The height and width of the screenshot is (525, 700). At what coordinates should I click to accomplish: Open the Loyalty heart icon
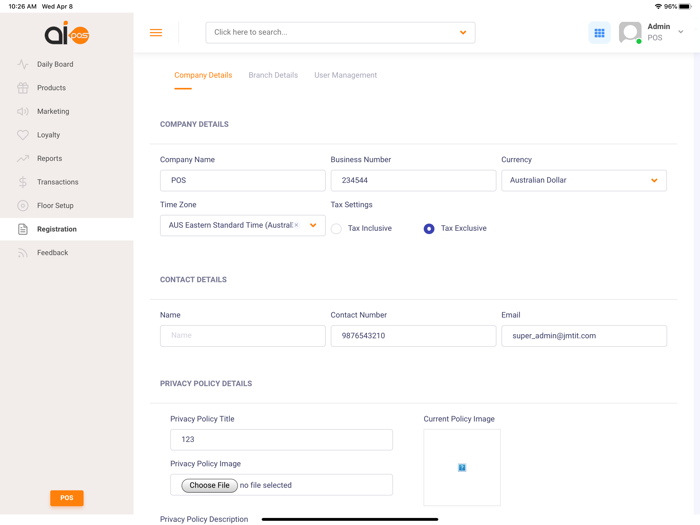coord(23,135)
